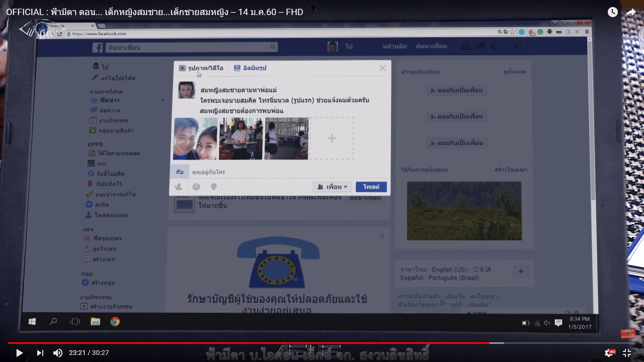
Task: Click the emoji feeling icon in post box
Action: [x=196, y=187]
